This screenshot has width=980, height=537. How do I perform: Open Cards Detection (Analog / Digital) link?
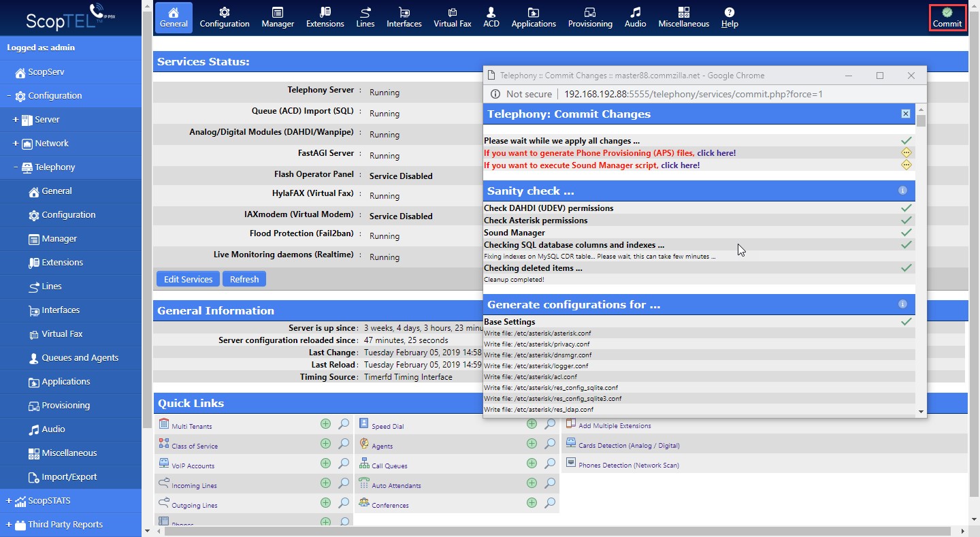click(629, 446)
